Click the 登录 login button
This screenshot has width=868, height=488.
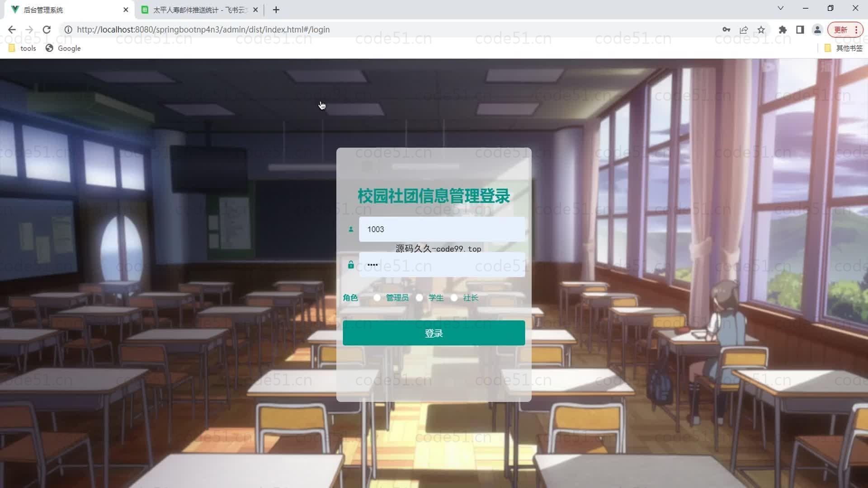(x=434, y=333)
